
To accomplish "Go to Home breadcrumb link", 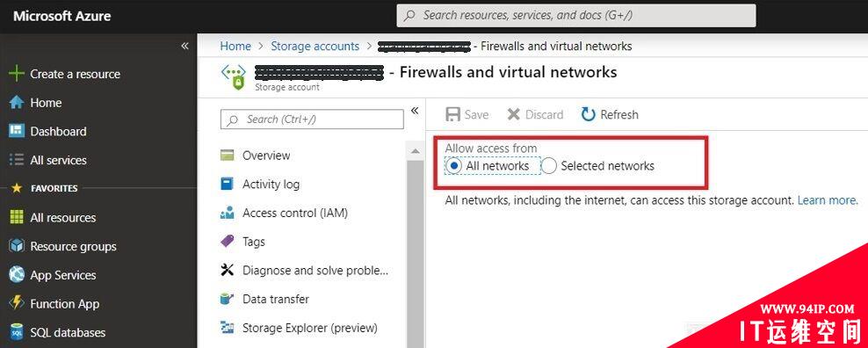I will point(235,46).
